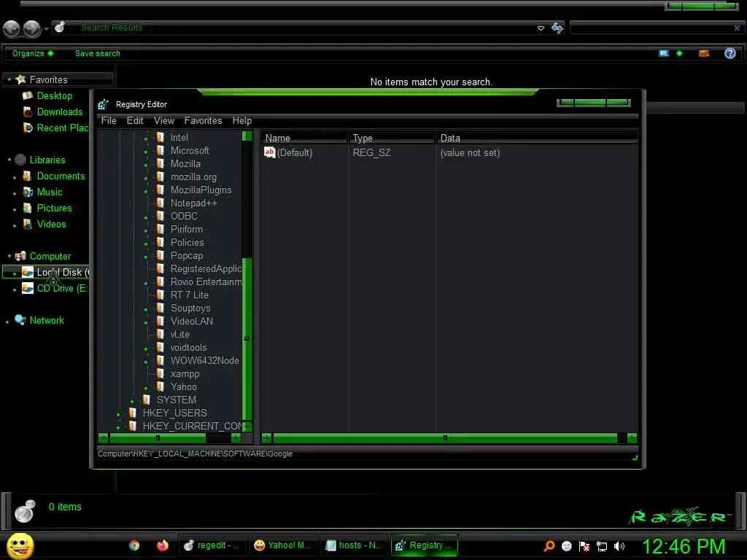The image size is (747, 560).
Task: Expand the SYSTEM hive node
Action: 132,401
